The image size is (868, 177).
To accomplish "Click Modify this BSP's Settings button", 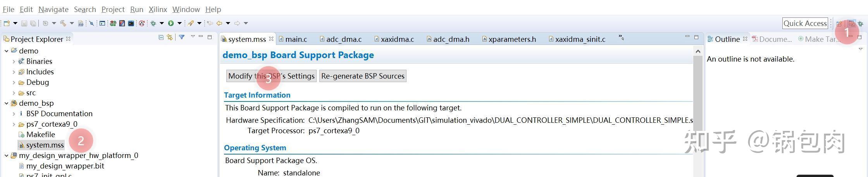I will pos(271,76).
